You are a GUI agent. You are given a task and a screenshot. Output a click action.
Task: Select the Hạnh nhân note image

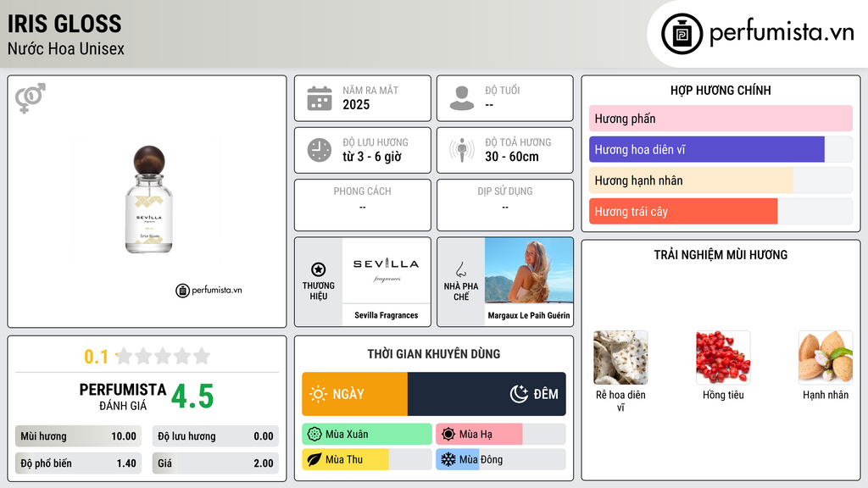[x=826, y=358]
